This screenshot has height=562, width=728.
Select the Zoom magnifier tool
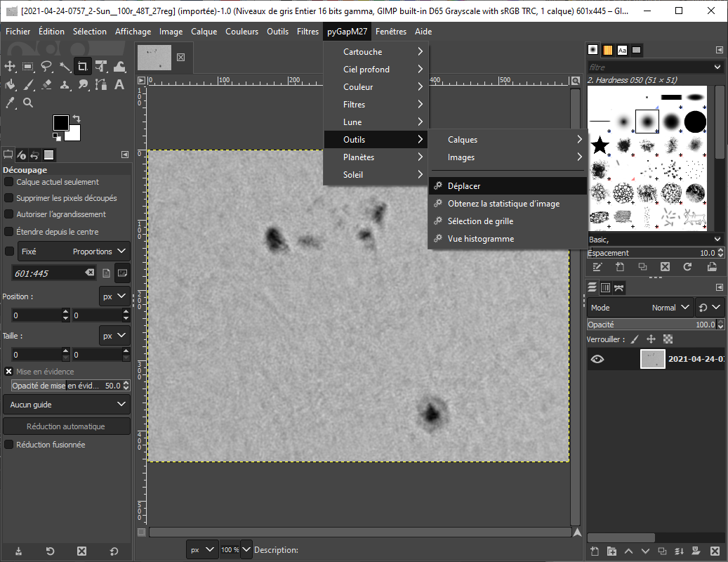tap(28, 103)
